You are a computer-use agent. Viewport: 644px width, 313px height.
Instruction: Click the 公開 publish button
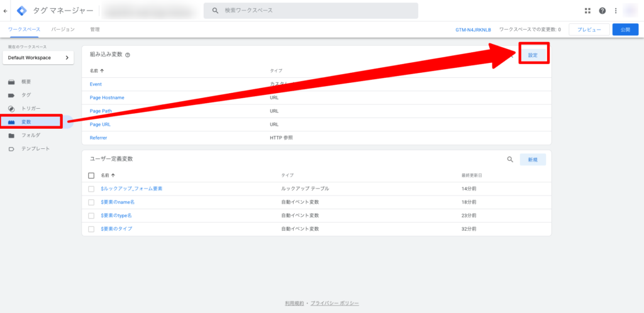point(625,30)
